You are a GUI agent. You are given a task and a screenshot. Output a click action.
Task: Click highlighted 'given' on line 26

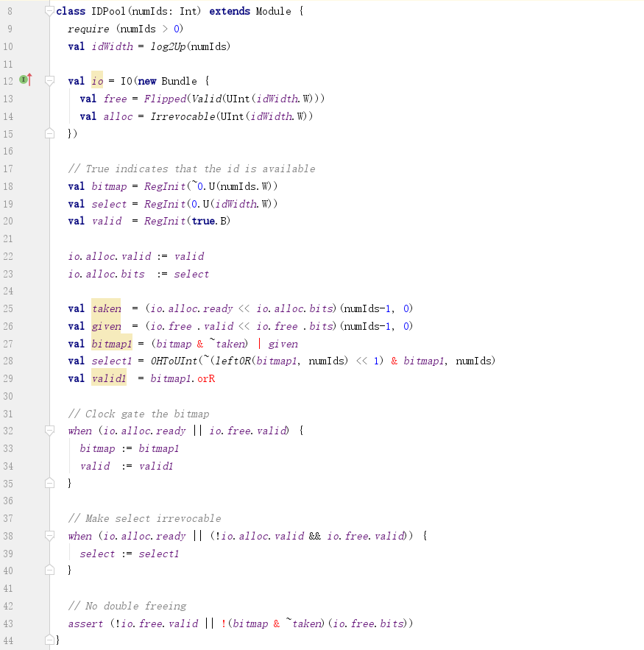point(107,327)
